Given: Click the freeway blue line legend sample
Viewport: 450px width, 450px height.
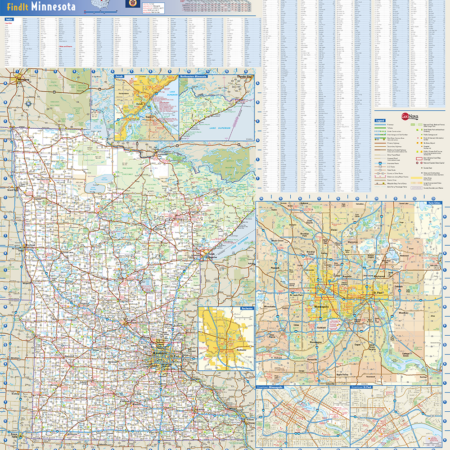Looking at the screenshot, I should (380, 125).
